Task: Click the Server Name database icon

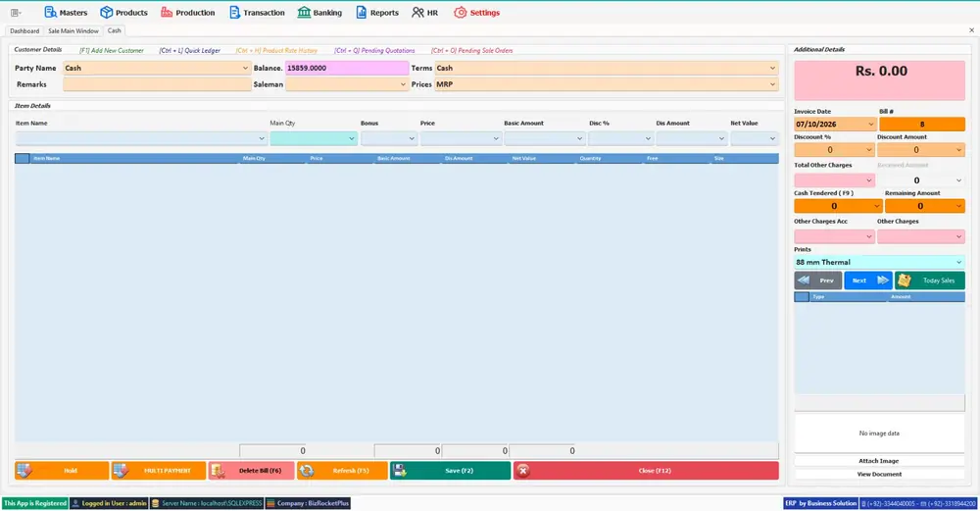Action: [156, 503]
